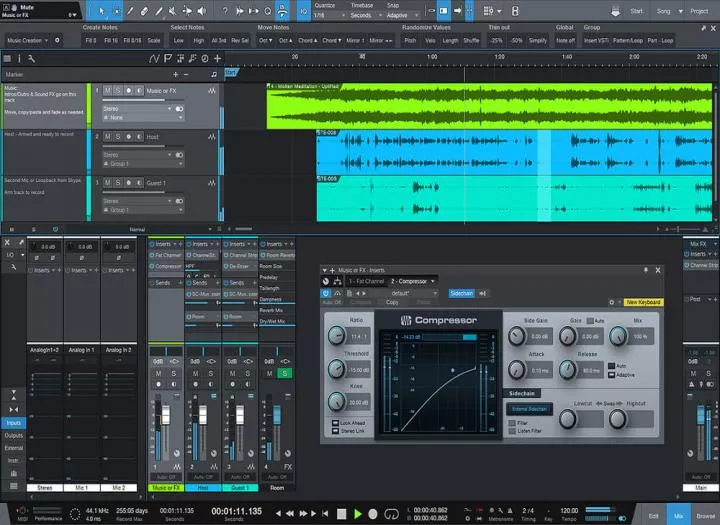
Task: Open the Mix view tab
Action: 678,516
